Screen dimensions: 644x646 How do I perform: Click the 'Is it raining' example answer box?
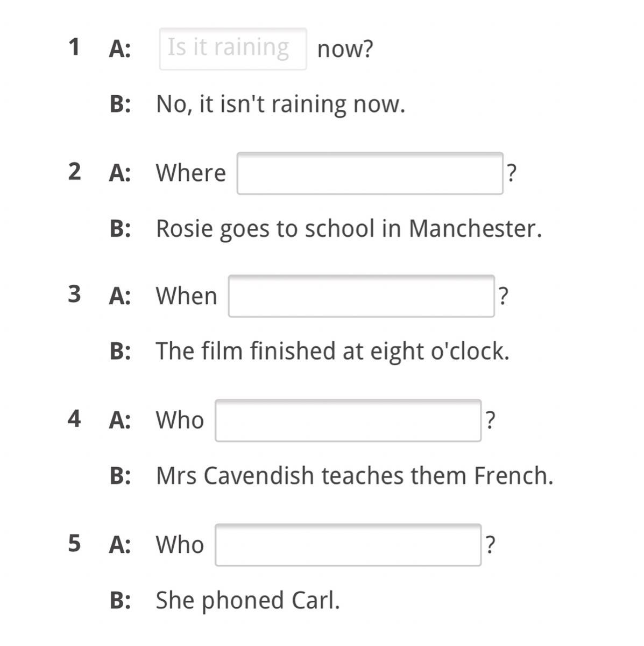(233, 49)
